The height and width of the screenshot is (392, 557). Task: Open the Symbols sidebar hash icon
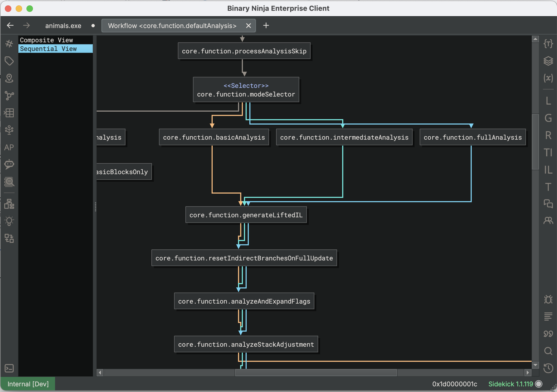pos(9,44)
